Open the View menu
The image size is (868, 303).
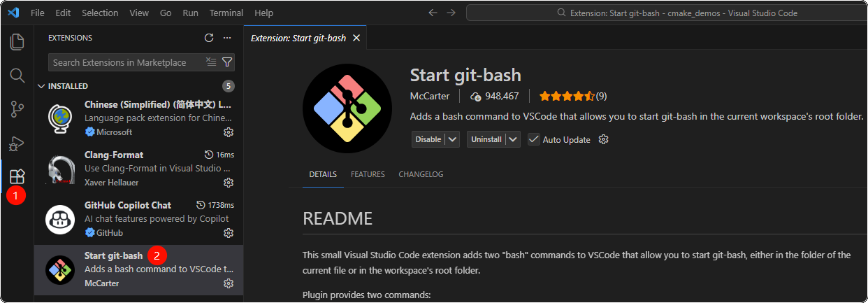(139, 13)
